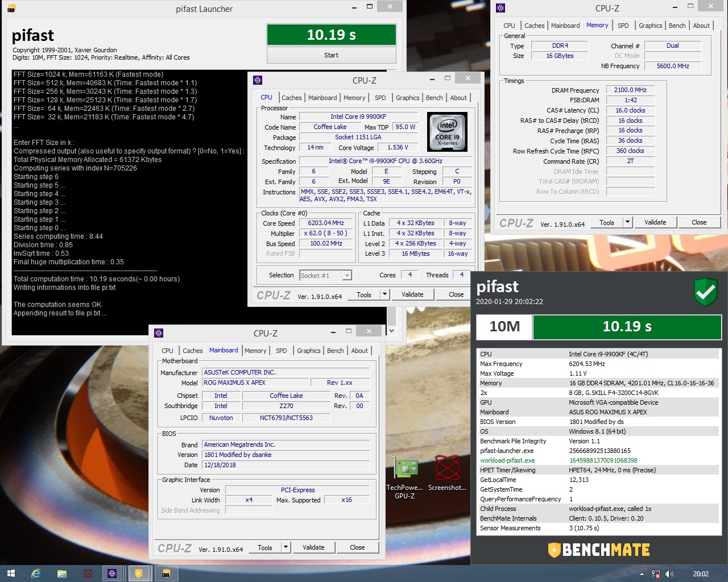The height and width of the screenshot is (582, 728).
Task: Click the Intel Core i9 logo badge
Action: [x=447, y=131]
